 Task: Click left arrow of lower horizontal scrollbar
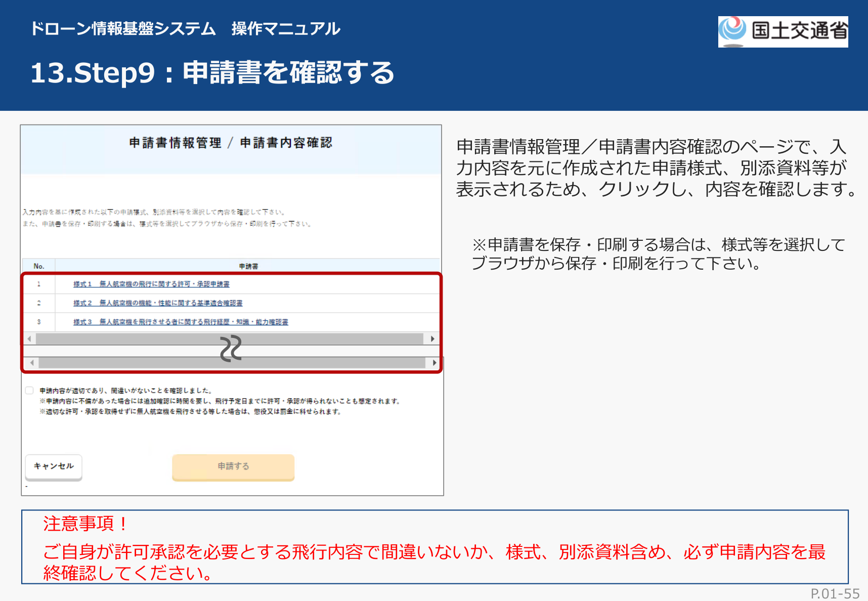pos(32,363)
